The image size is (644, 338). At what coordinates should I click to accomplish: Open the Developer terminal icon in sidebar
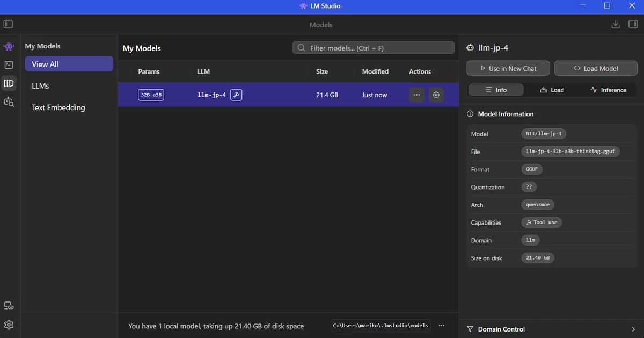tap(9, 65)
